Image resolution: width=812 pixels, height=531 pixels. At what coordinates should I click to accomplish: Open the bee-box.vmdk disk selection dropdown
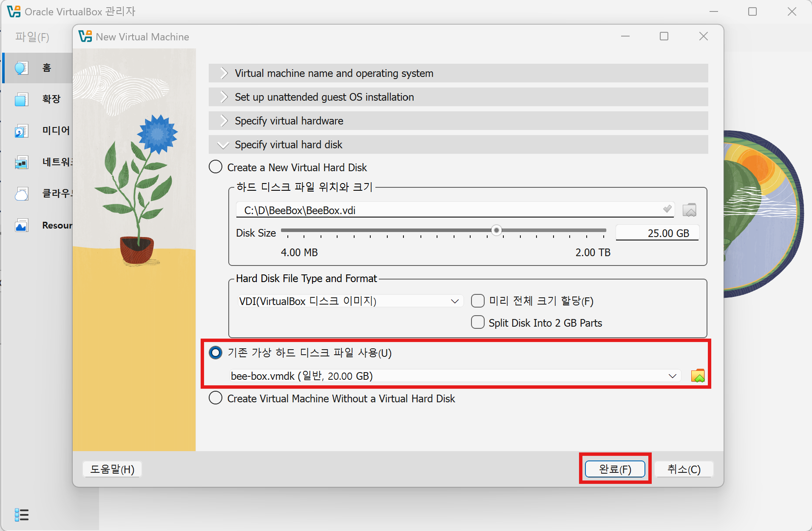(454, 376)
